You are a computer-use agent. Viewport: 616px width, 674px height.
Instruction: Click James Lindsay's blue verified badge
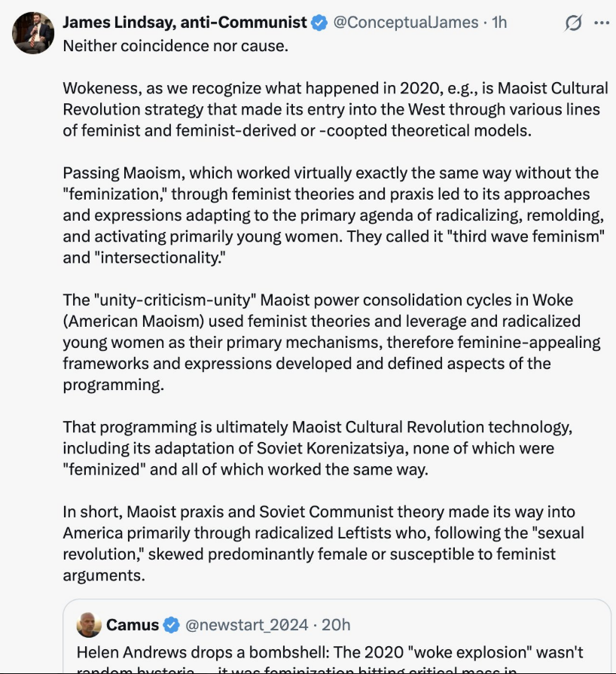pyautogui.click(x=319, y=23)
